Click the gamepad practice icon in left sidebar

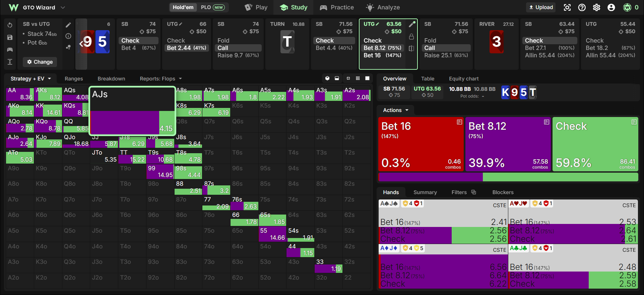pos(10,50)
